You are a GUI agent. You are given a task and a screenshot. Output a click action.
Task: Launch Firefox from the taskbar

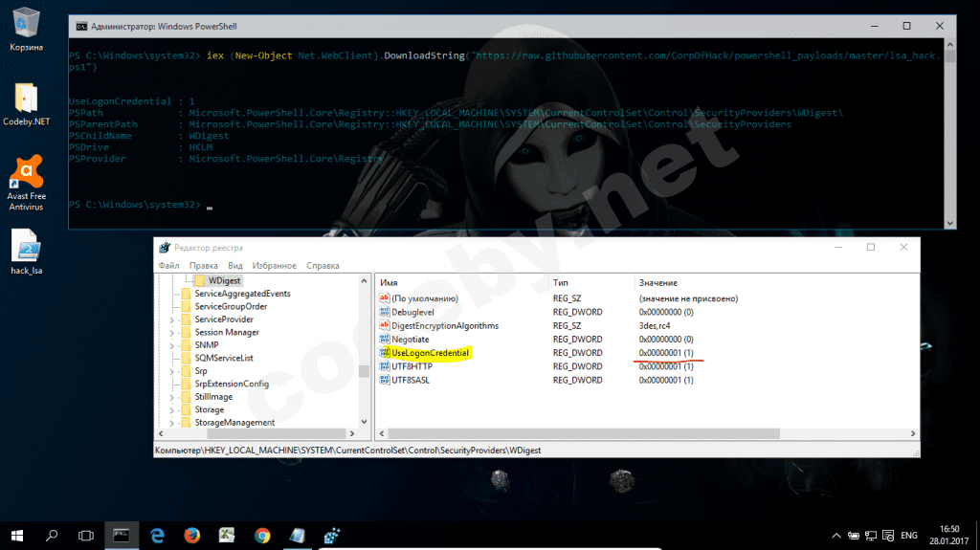[x=191, y=535]
